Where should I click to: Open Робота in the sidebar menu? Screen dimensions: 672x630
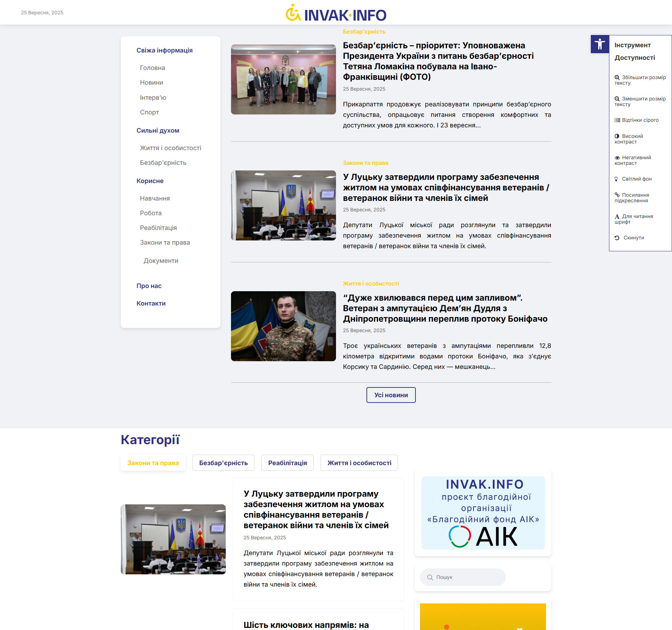point(151,213)
